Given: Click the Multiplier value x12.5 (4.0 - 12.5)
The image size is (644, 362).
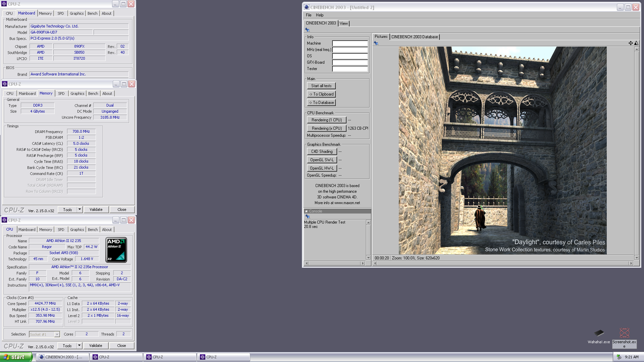Looking at the screenshot, I should click(x=45, y=309).
